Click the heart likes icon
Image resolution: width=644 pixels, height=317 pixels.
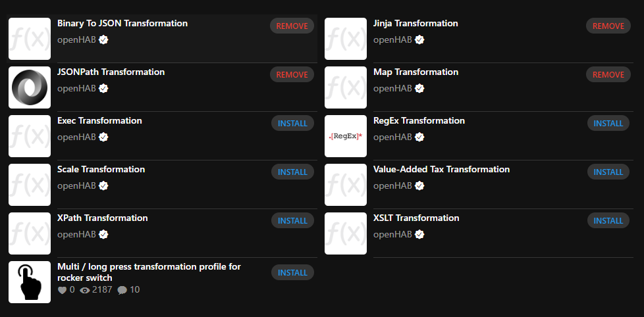pos(63,290)
